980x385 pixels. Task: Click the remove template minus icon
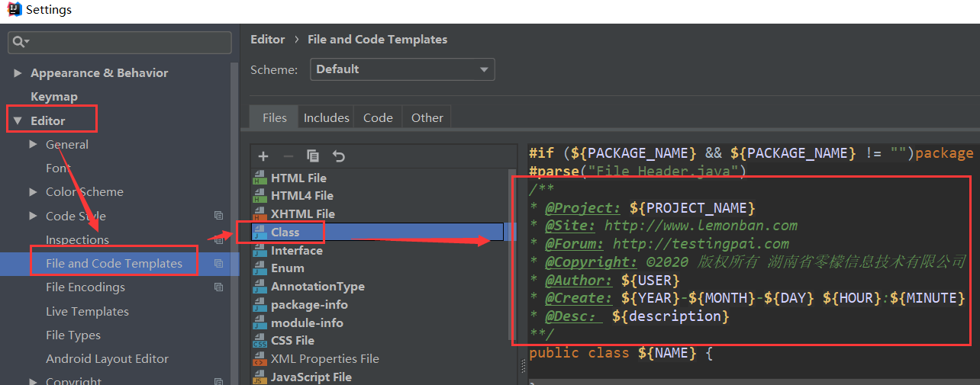click(x=288, y=156)
